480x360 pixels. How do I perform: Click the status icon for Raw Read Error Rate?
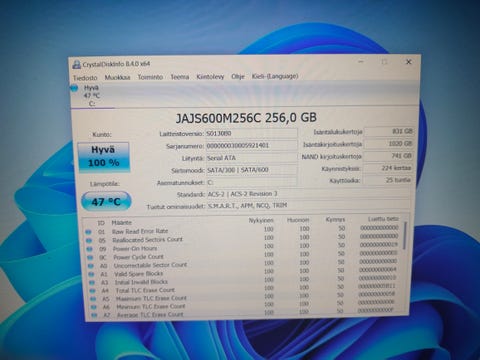pos(88,232)
